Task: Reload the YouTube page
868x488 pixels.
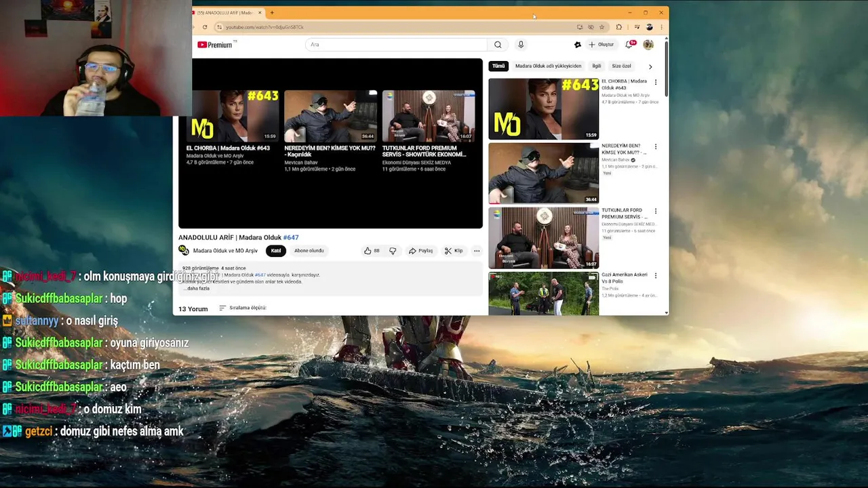Action: tap(205, 27)
